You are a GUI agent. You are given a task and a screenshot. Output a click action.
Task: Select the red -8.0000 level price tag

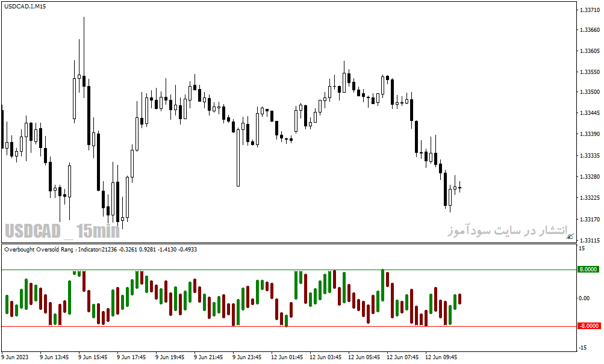tap(588, 326)
